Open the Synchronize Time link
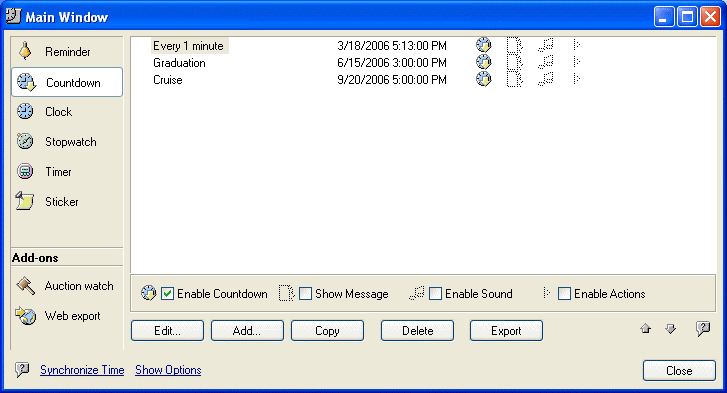Image resolution: width=727 pixels, height=393 pixels. click(82, 370)
